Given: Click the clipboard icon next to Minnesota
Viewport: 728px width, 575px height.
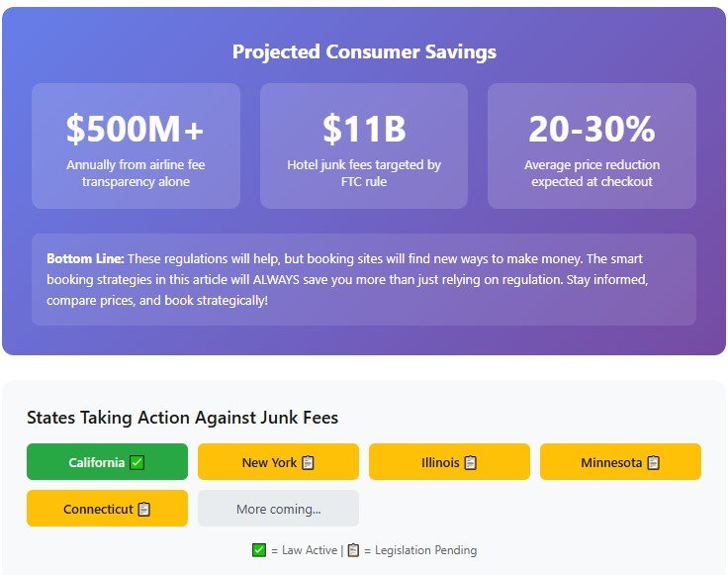Looking at the screenshot, I should 653,462.
